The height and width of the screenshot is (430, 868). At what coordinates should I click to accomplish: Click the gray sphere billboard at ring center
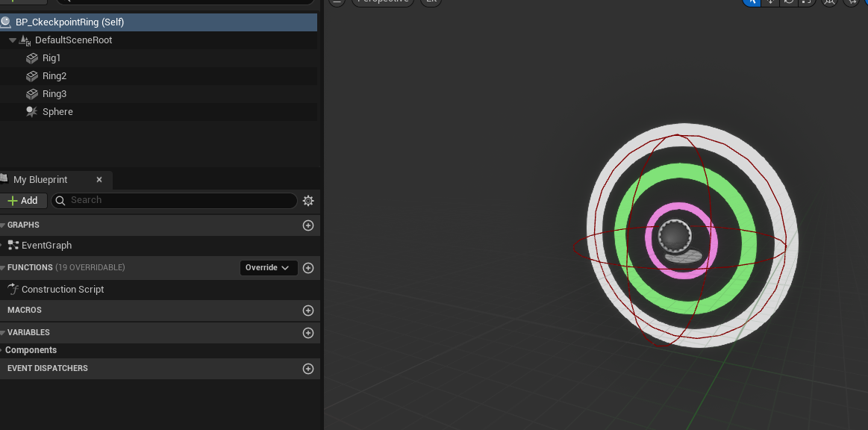pos(675,237)
